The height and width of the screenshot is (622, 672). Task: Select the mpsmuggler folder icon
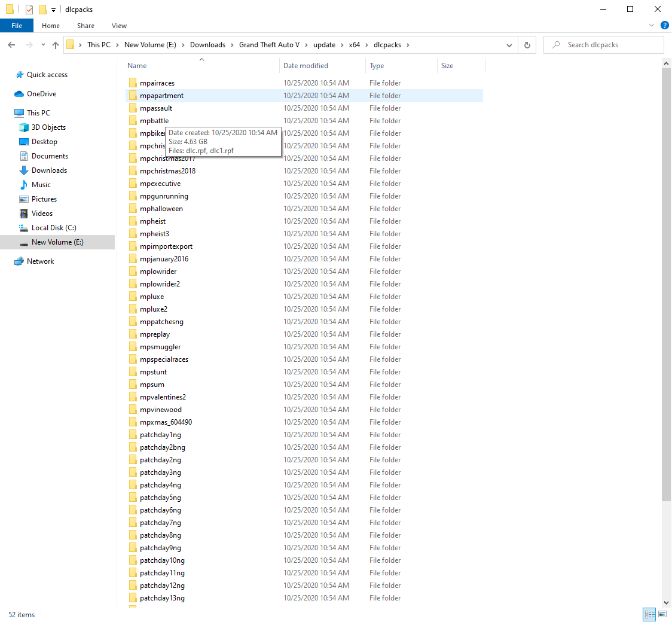point(133,346)
